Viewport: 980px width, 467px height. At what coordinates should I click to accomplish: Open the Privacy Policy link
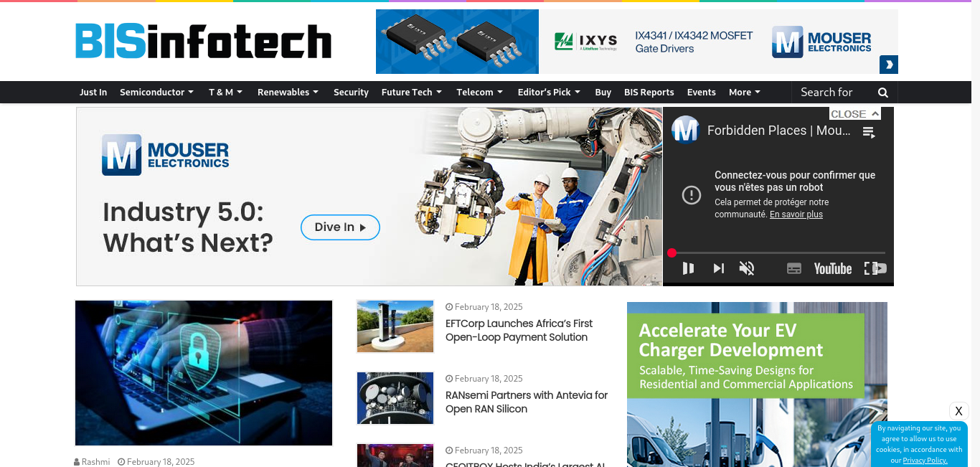[x=925, y=461]
